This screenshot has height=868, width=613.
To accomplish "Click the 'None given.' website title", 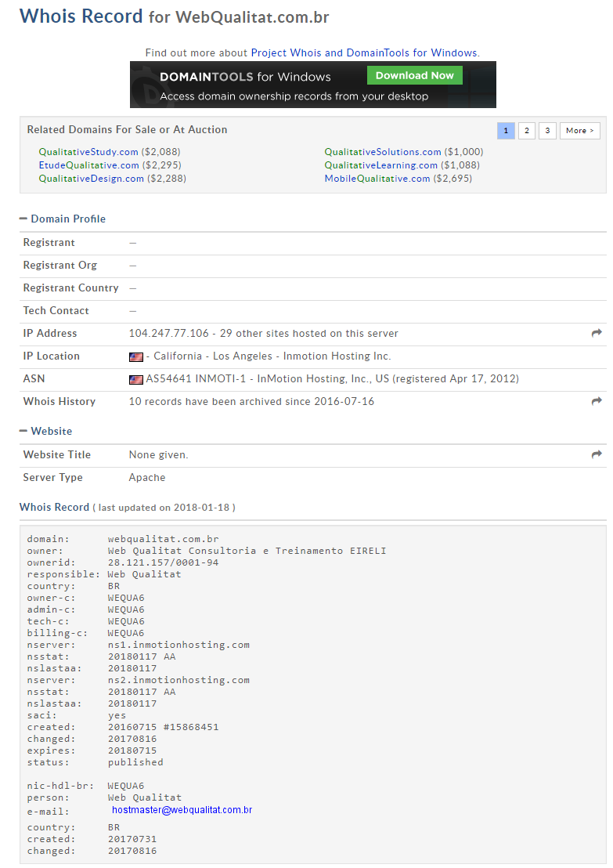I will pyautogui.click(x=159, y=454).
